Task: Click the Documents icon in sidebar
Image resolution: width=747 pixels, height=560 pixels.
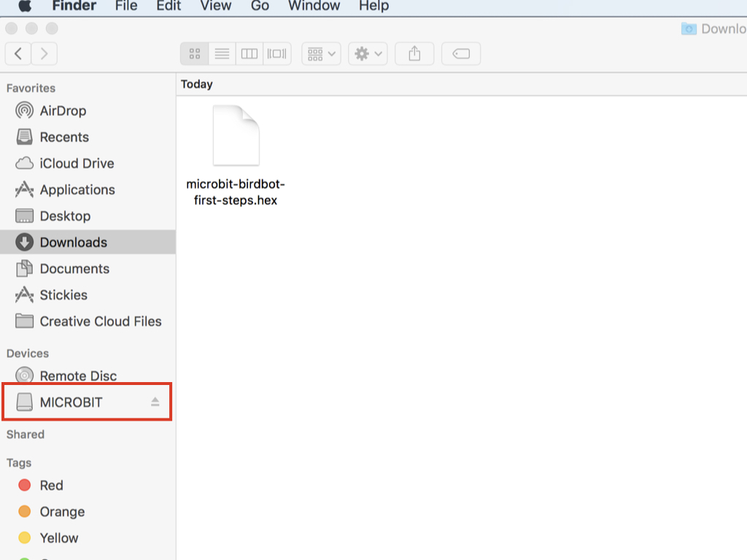Action: tap(24, 268)
